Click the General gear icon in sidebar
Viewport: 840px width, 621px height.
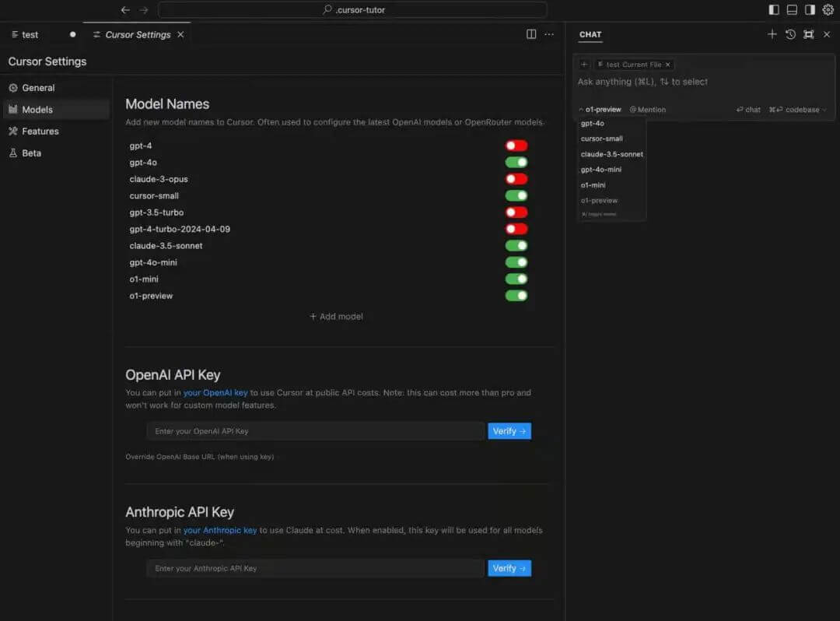point(13,88)
